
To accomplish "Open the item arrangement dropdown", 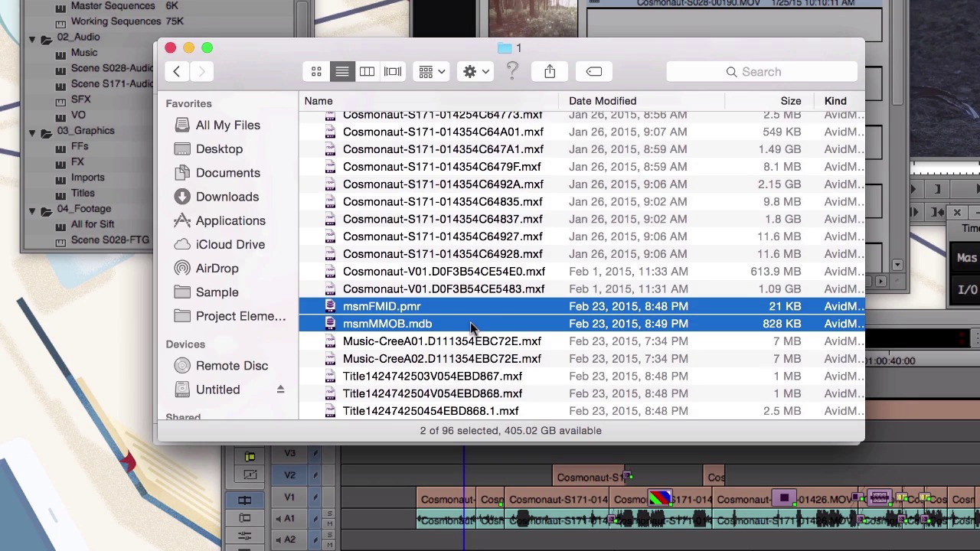I will tap(433, 72).
